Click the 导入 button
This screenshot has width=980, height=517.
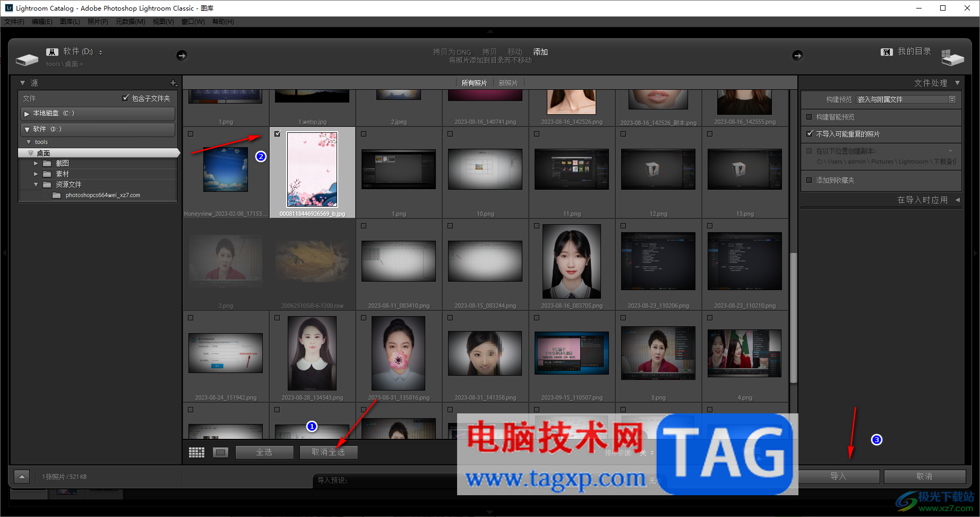(839, 477)
